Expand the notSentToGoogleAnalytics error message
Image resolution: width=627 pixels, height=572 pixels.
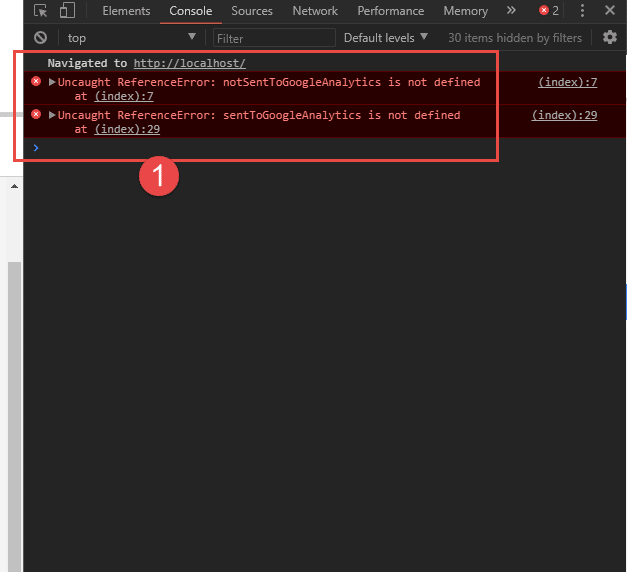52,82
